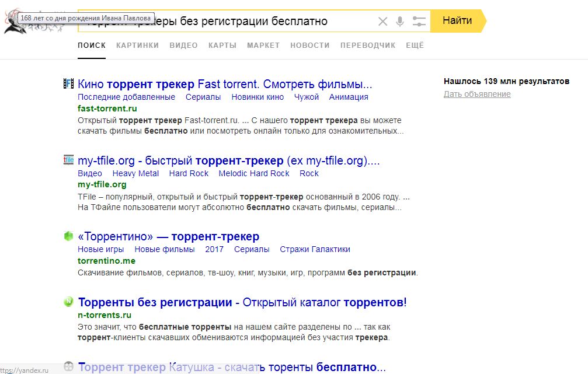
Task: Click the Fast torrent site favicon
Action: click(x=68, y=84)
